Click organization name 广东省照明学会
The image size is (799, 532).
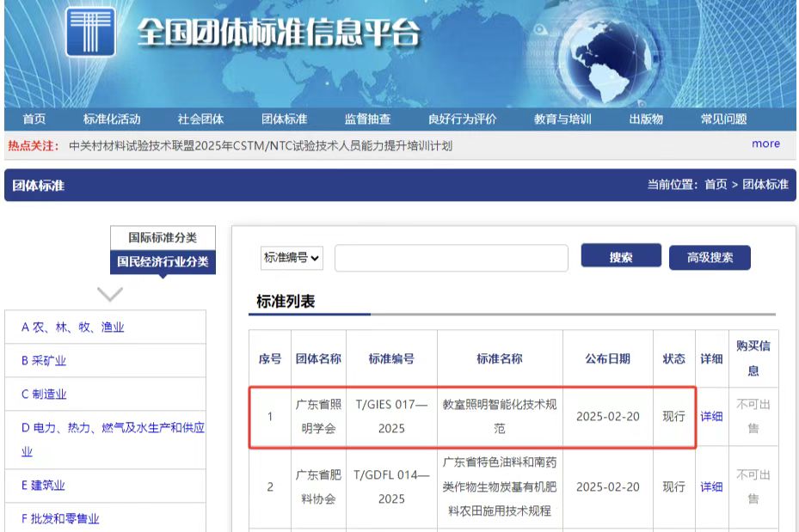(x=318, y=417)
